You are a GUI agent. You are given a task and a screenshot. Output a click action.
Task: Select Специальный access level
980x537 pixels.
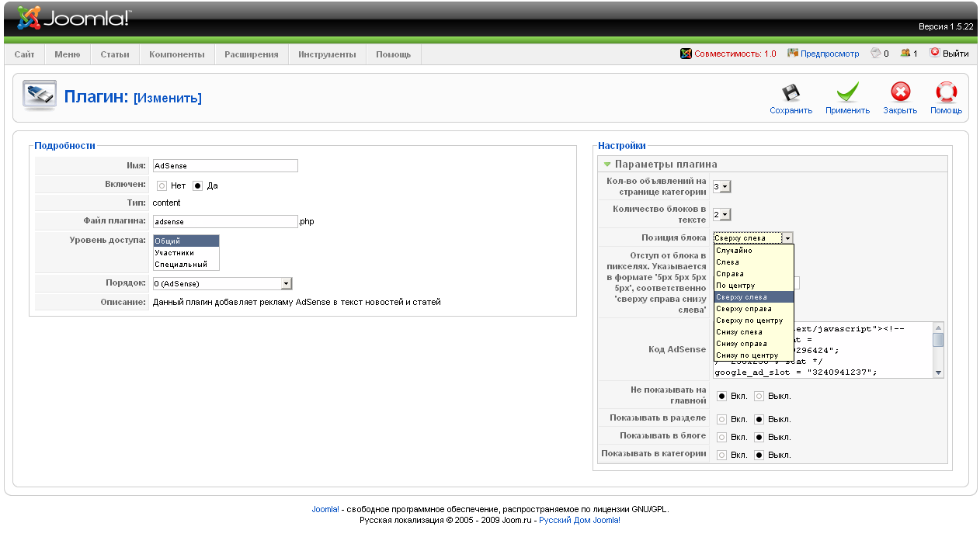[186, 265]
